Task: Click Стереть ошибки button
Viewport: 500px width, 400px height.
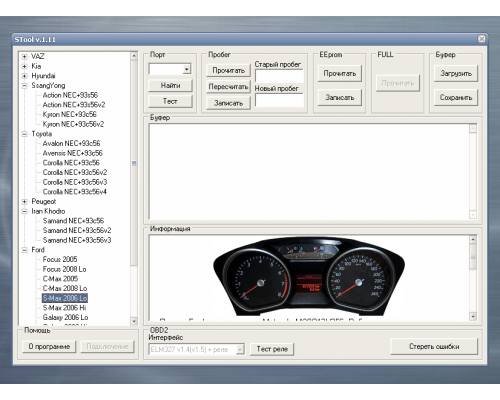Action: pyautogui.click(x=434, y=347)
